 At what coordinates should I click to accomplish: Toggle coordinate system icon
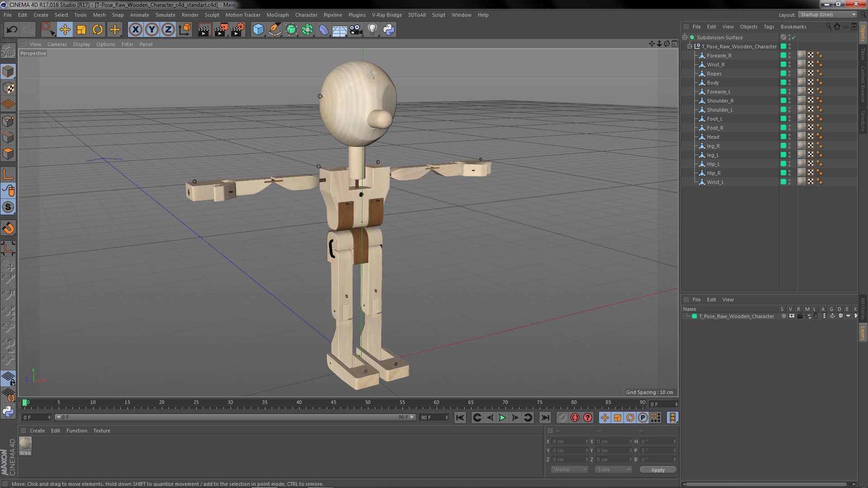[184, 30]
